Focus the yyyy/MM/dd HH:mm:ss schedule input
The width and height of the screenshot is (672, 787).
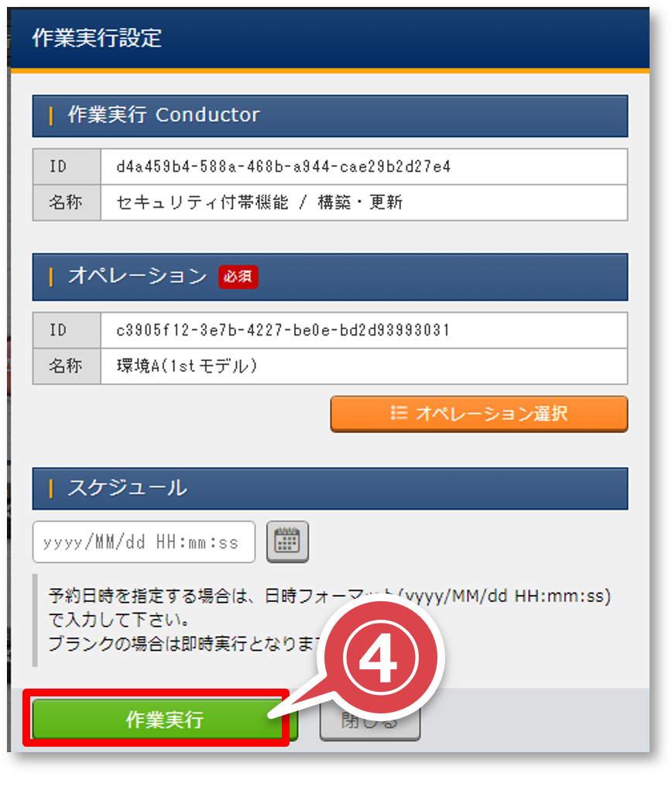[144, 542]
